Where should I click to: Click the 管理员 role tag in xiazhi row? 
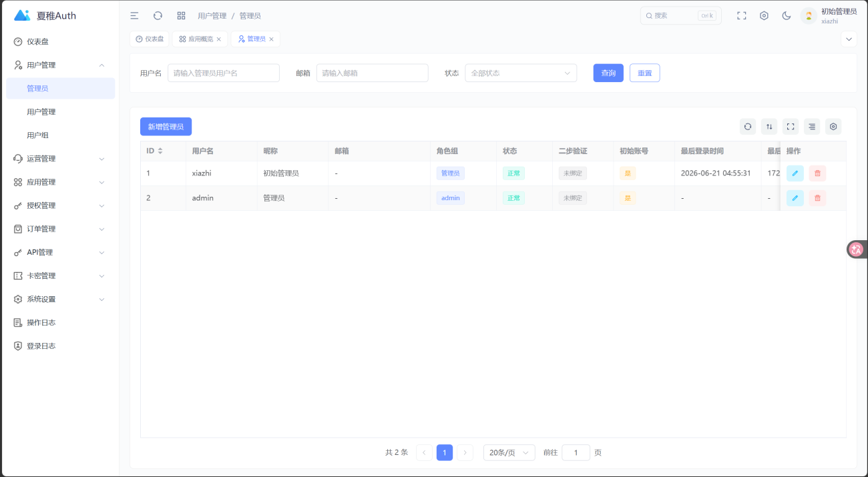click(x=451, y=173)
